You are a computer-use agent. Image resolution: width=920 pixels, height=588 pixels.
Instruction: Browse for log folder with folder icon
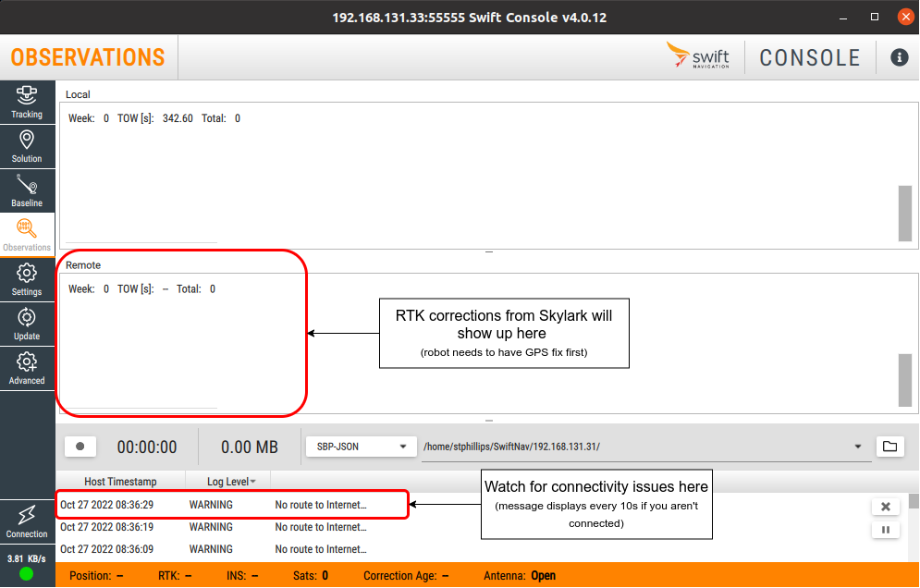[x=889, y=447]
